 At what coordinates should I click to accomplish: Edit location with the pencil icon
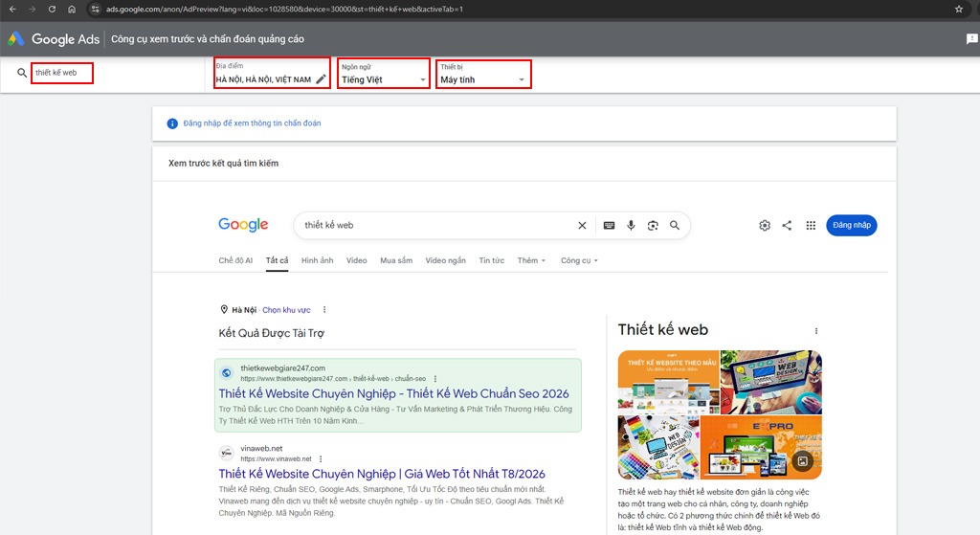pos(321,79)
